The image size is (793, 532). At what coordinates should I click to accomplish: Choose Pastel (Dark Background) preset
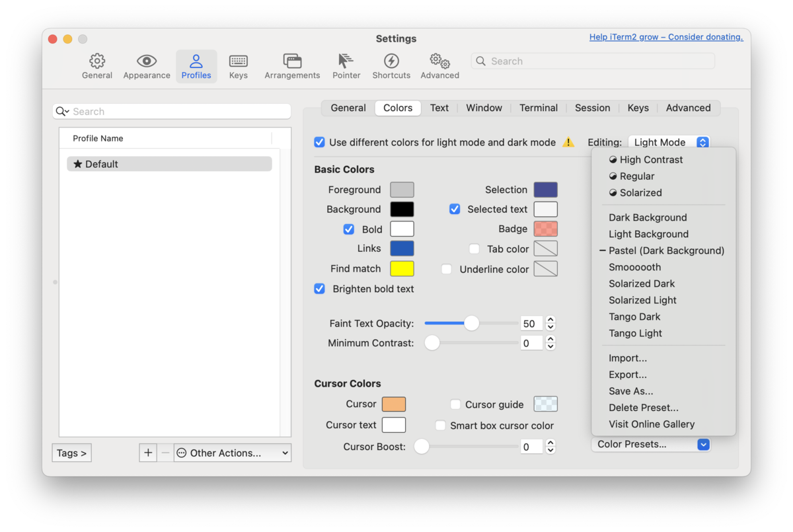pyautogui.click(x=663, y=250)
